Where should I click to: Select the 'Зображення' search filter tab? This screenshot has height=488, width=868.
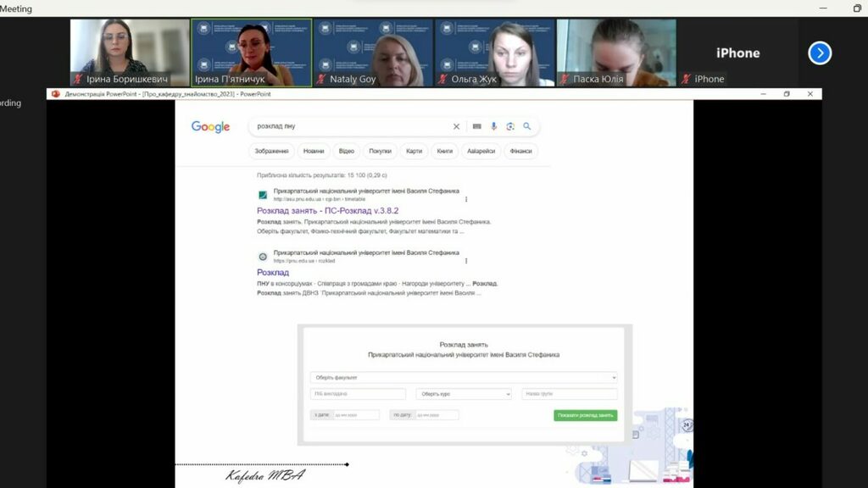click(271, 152)
